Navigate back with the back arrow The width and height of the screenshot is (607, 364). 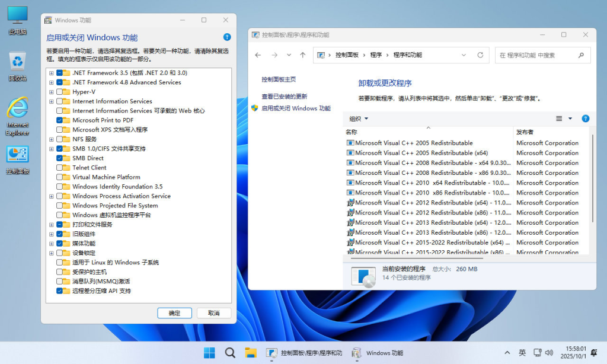pyautogui.click(x=257, y=55)
